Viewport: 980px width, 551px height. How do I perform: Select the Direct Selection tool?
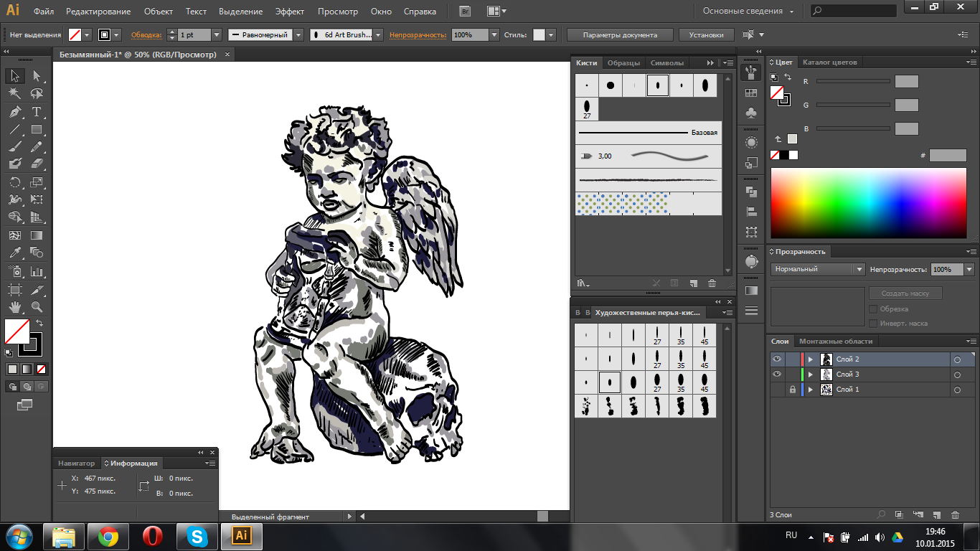pyautogui.click(x=37, y=76)
